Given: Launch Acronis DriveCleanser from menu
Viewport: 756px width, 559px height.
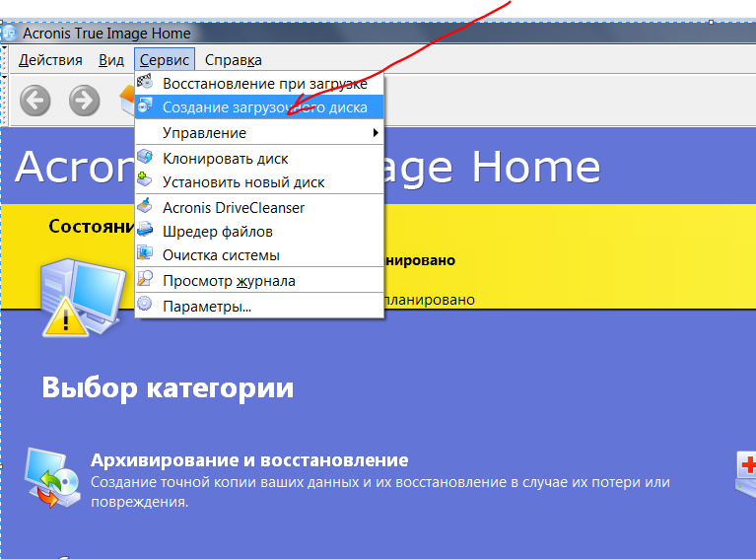Looking at the screenshot, I should [259, 208].
